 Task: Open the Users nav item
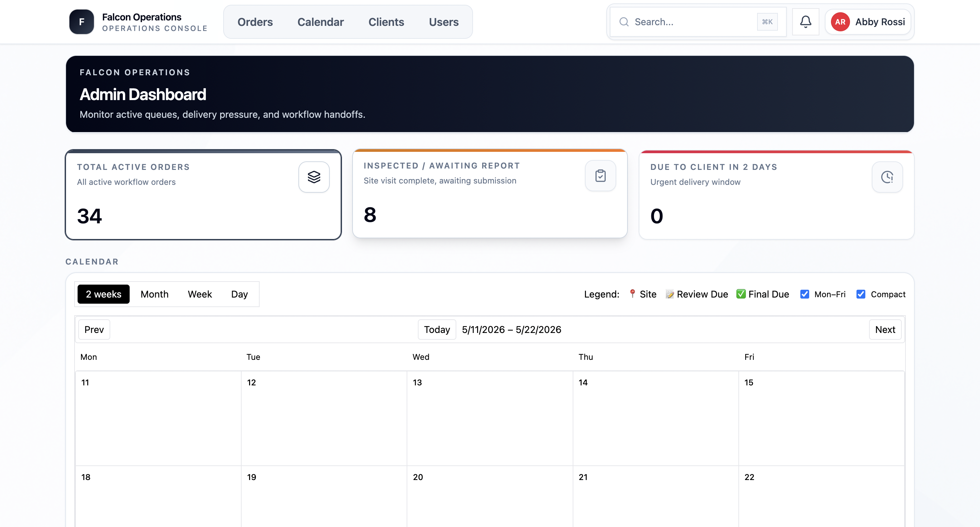[444, 22]
